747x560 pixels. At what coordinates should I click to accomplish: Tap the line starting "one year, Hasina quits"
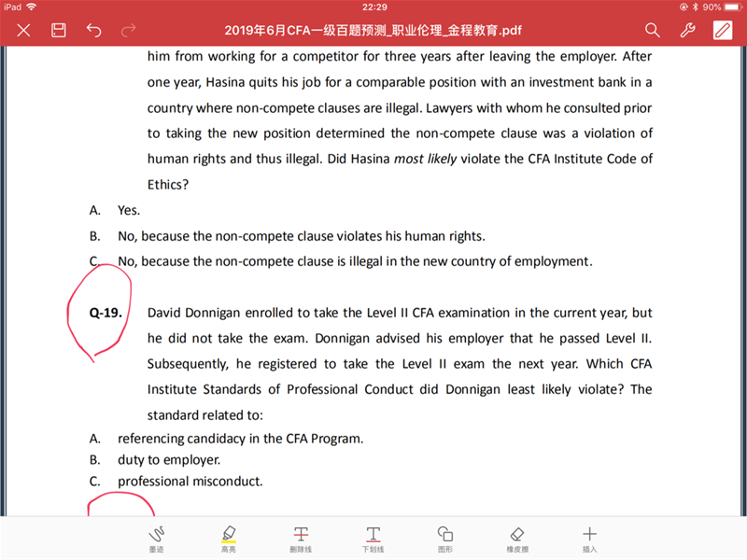(x=400, y=82)
